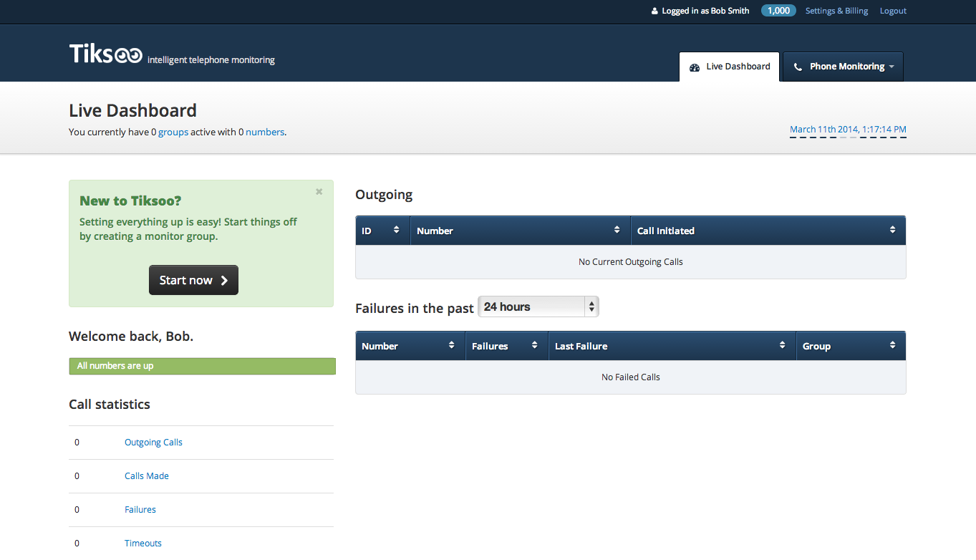The height and width of the screenshot is (560, 976).
Task: Sort by Call Initiated column
Action: [768, 231]
